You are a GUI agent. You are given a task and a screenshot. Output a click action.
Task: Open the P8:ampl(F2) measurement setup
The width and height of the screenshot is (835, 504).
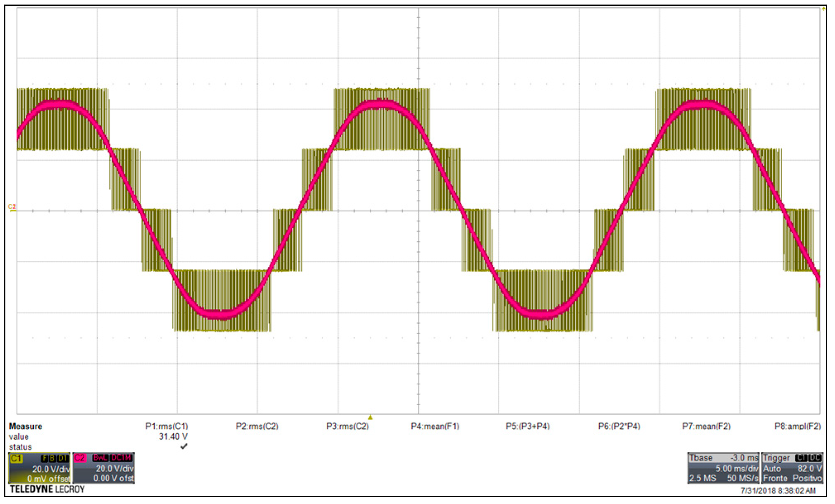[797, 426]
